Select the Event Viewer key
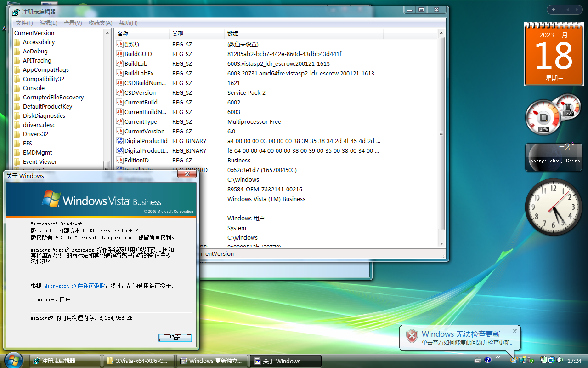Screen dimensions: 588x368 point(40,161)
